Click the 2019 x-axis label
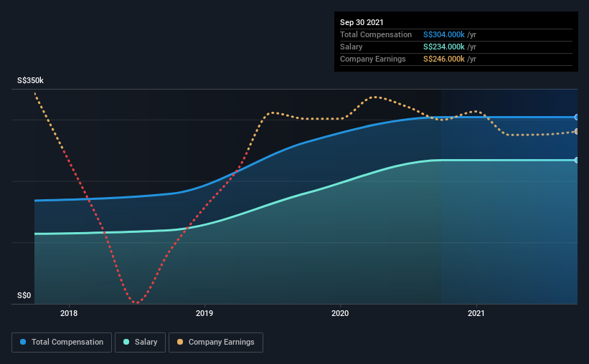 pyautogui.click(x=204, y=313)
